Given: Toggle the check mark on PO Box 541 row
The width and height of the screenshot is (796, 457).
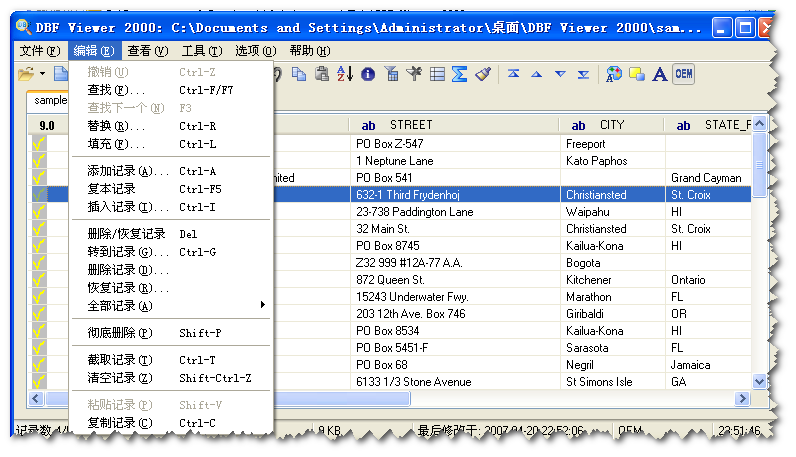Looking at the screenshot, I should [39, 178].
